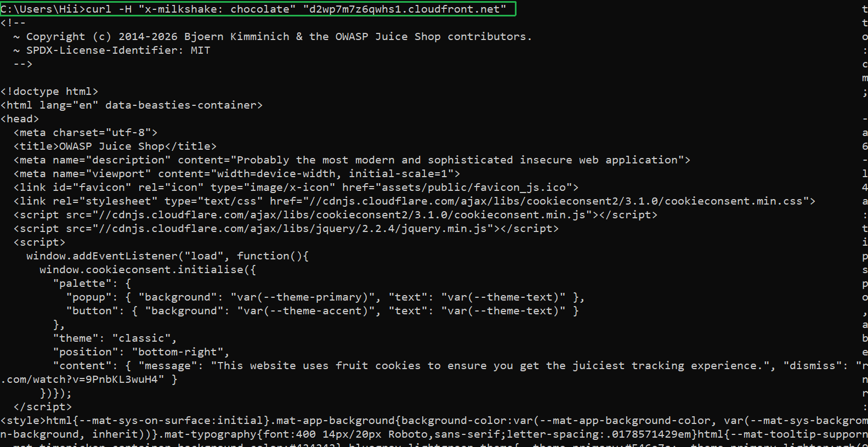
Task: Click the "SPDX-License-Identifier: MIT" line
Action: point(112,50)
